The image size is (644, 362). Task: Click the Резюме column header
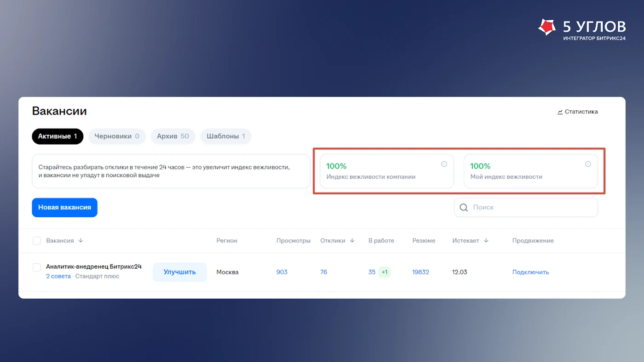coord(424,241)
